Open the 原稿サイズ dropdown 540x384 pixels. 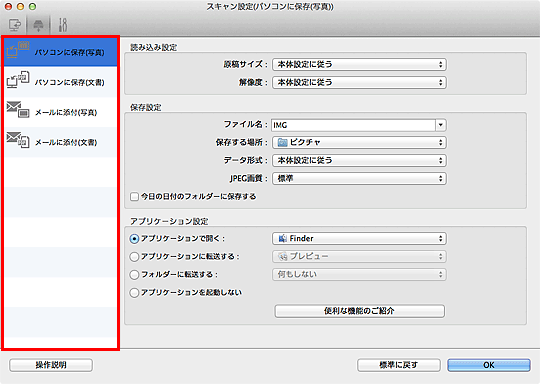(359, 64)
